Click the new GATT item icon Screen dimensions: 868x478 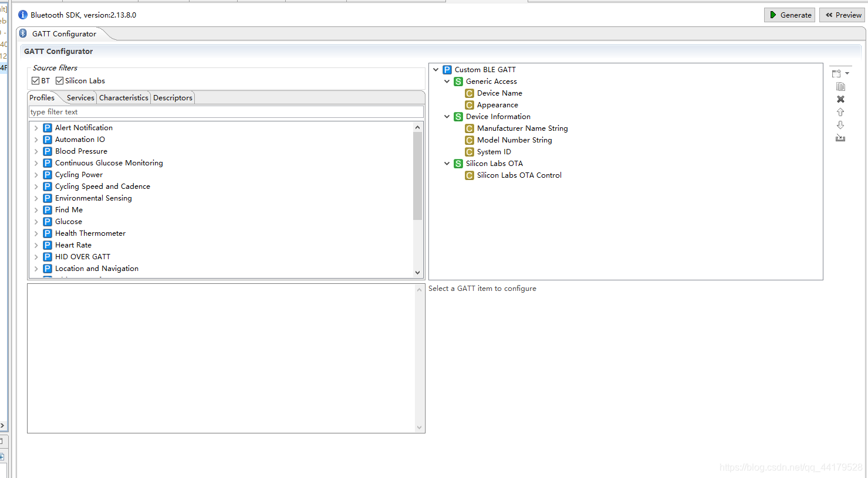(x=837, y=73)
